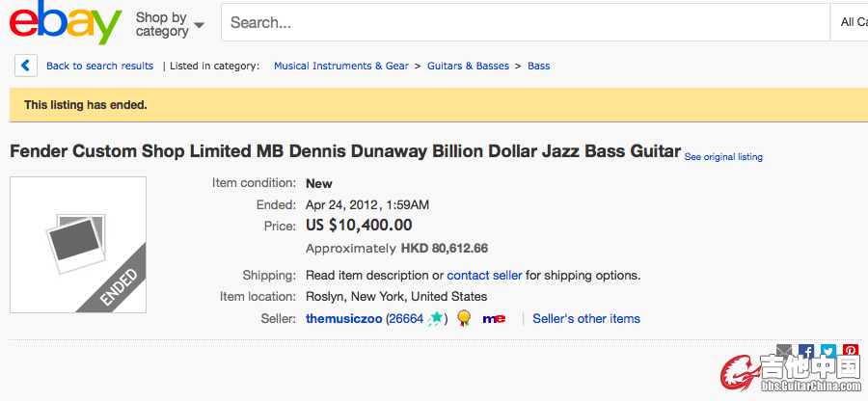Share listing via email envelope icon
Viewport: 868px width, 401px height.
pyautogui.click(x=784, y=351)
